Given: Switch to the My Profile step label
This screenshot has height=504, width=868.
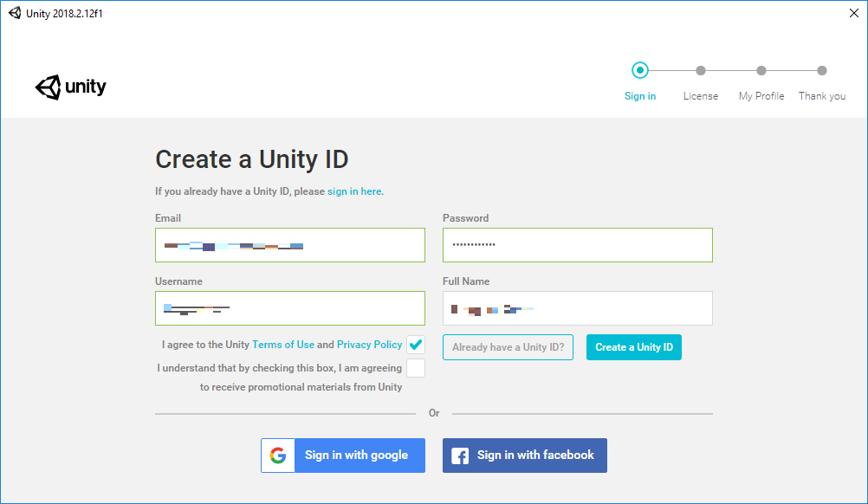Looking at the screenshot, I should point(761,95).
